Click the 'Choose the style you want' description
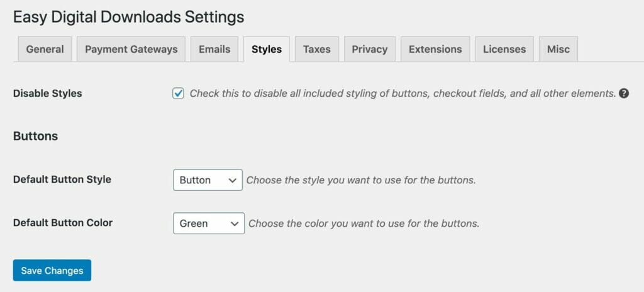Viewport: 644px width, 292px height. (x=361, y=180)
